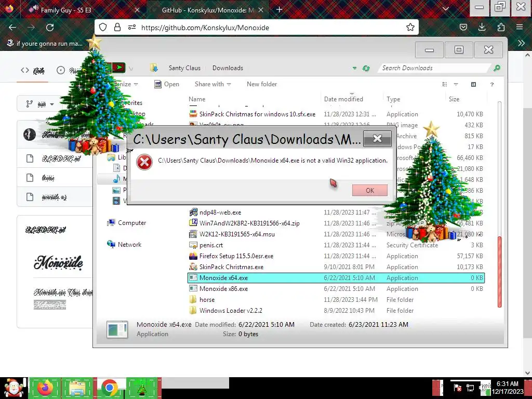532x399 pixels.
Task: Open Firefox from the taskbar
Action: (45, 388)
